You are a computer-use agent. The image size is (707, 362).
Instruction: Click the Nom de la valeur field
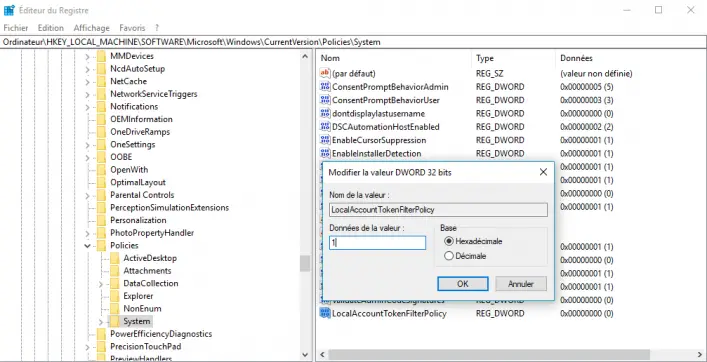click(x=438, y=210)
